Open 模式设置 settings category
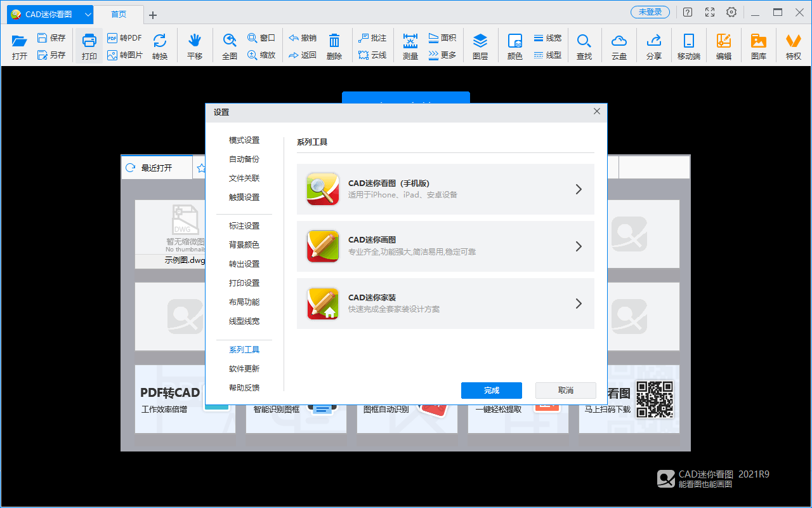The height and width of the screenshot is (508, 812). pyautogui.click(x=244, y=140)
